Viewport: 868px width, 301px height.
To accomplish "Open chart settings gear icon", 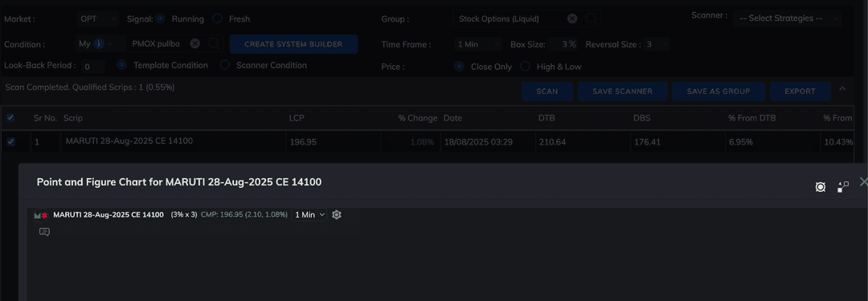I will (337, 214).
